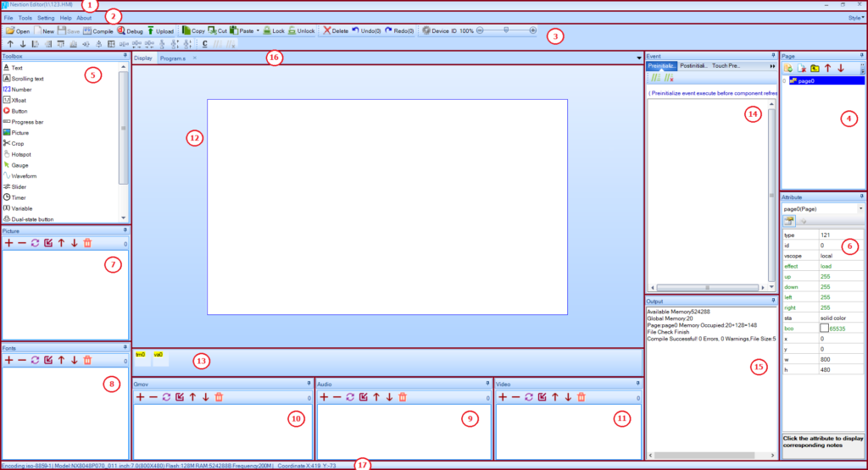This screenshot has height=470, width=868.
Task: Open the Tools menu
Action: pos(25,17)
